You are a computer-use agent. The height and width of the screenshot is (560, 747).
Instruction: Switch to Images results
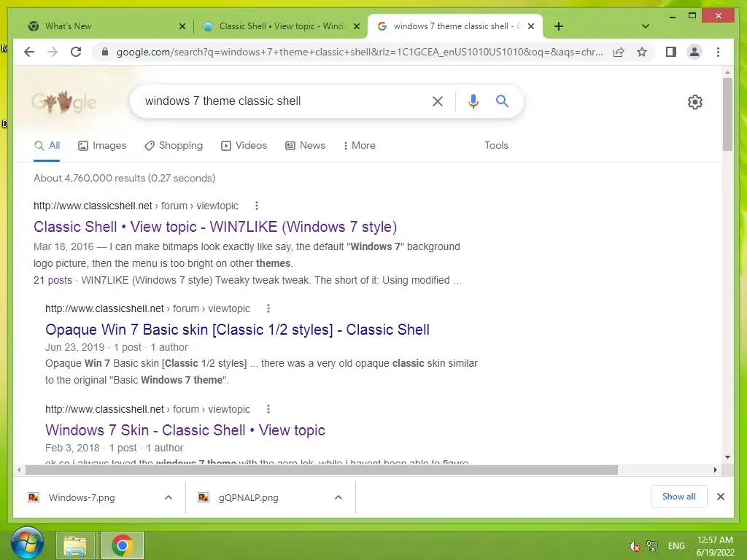[x=102, y=146]
